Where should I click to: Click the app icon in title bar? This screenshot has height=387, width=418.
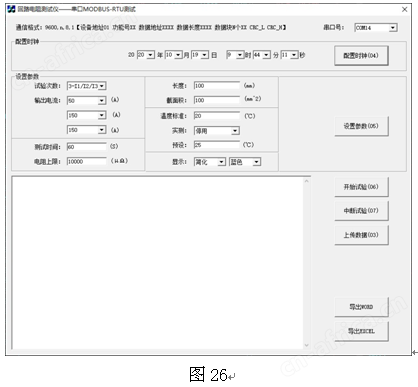coord(11,9)
